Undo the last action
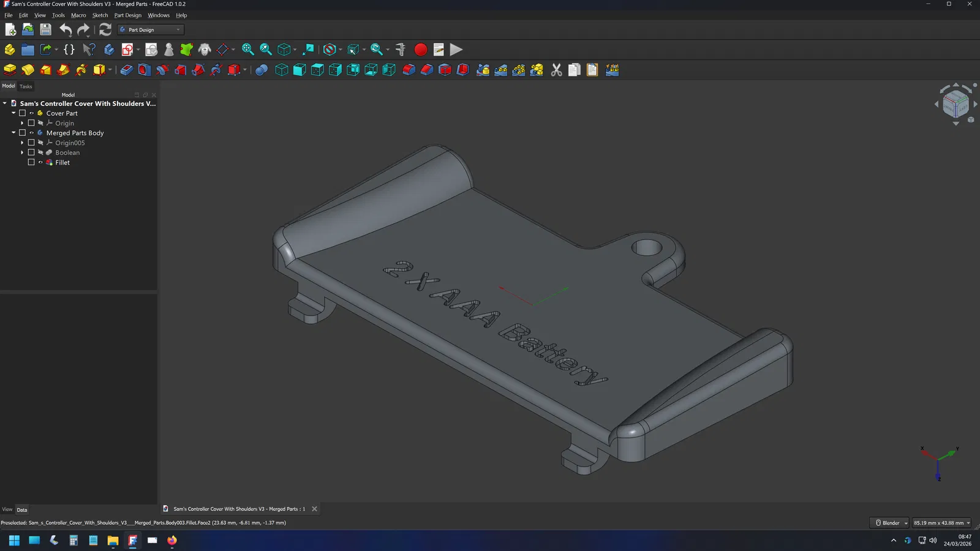The height and width of the screenshot is (551, 980). coord(66,29)
